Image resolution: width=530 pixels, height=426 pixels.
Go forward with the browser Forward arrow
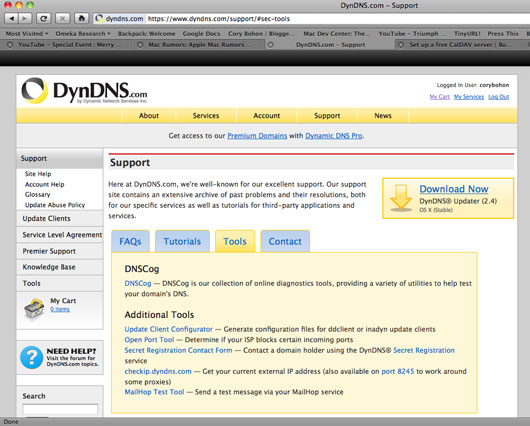[25, 18]
